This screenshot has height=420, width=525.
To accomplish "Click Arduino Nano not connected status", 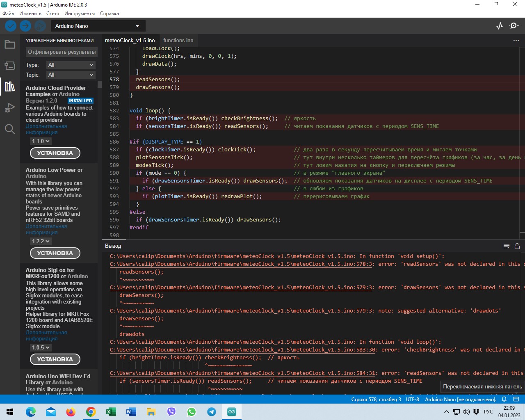I will [x=461, y=399].
